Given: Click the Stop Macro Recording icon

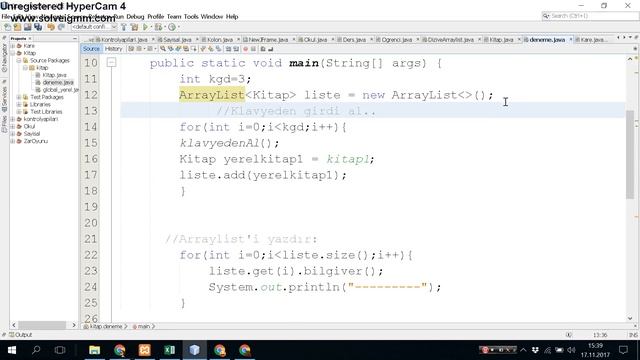Looking at the screenshot, I should (x=253, y=49).
